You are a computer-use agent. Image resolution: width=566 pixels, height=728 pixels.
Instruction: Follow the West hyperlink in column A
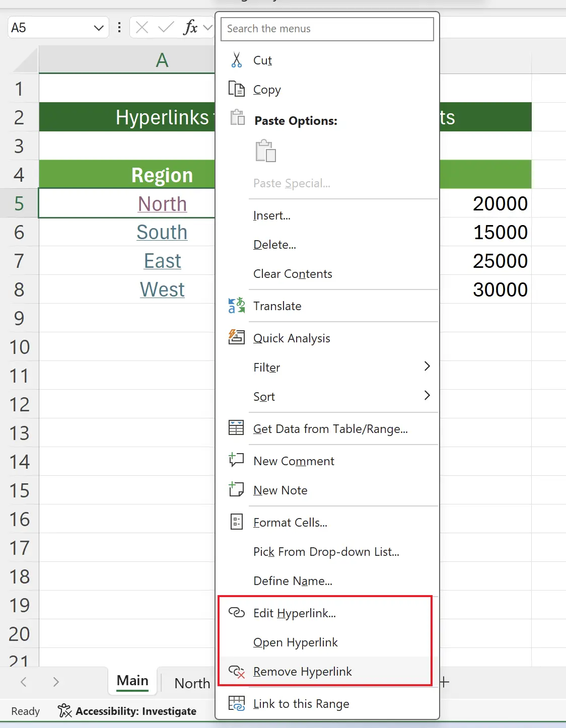tap(162, 290)
